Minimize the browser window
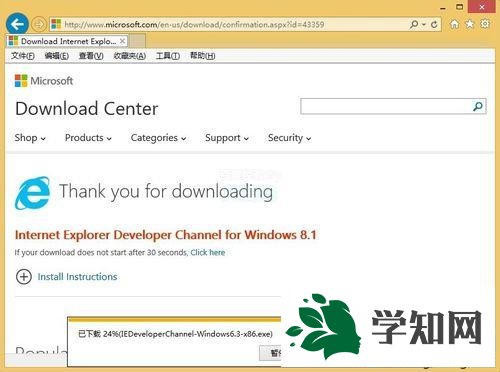 pos(443,7)
